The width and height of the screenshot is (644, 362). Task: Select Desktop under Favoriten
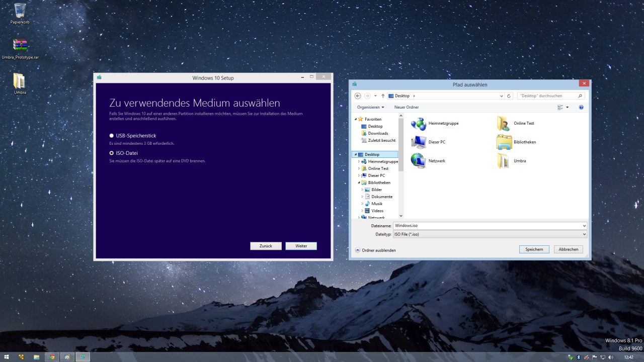pyautogui.click(x=375, y=126)
